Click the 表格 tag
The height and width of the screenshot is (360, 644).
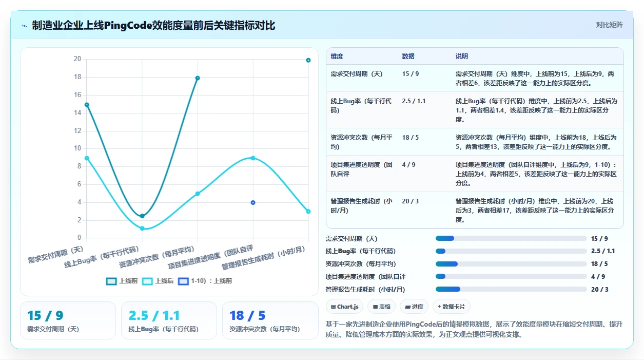pos(382,307)
